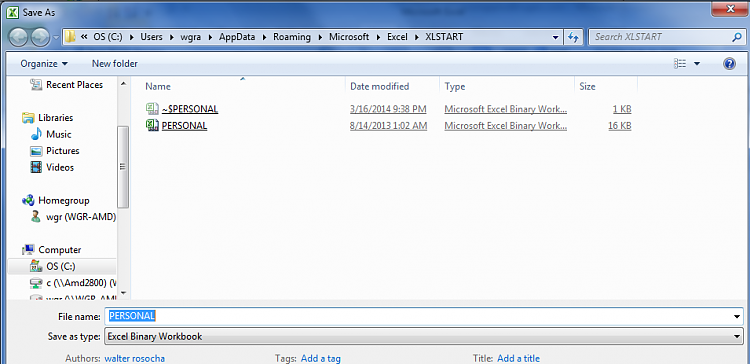The height and width of the screenshot is (364, 750).
Task: Select Libraries in navigation pane
Action: (x=55, y=118)
